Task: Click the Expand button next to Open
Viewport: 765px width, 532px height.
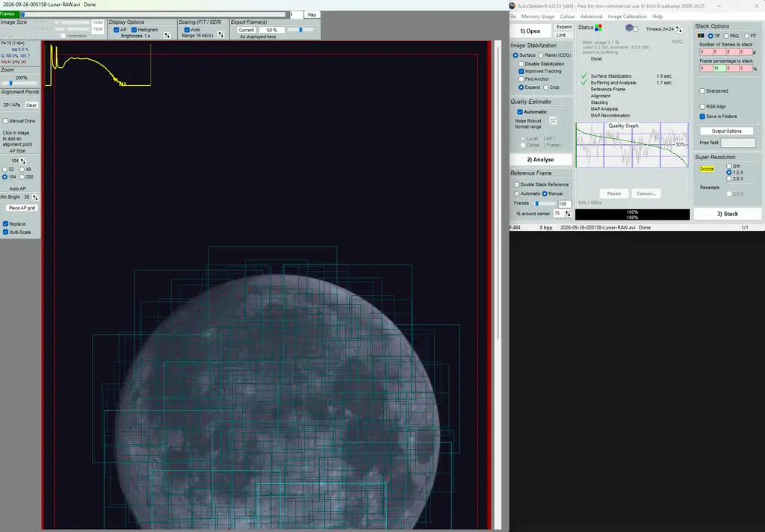Action: coord(564,27)
